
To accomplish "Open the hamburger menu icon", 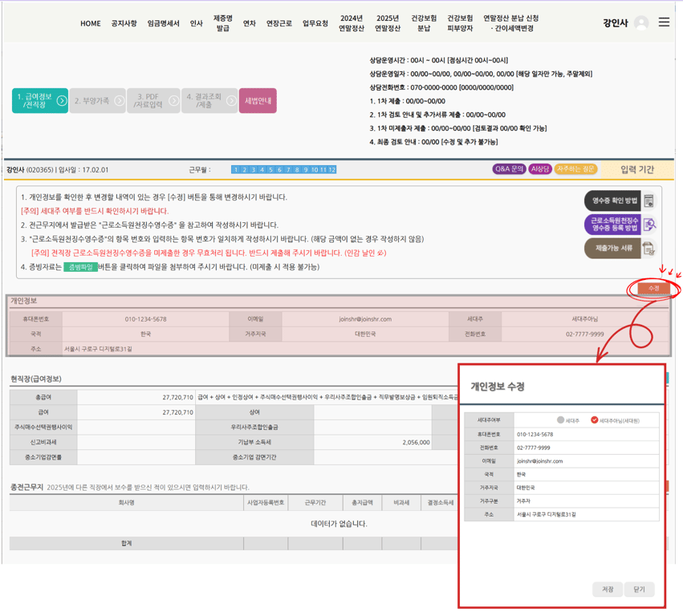I will [x=664, y=22].
